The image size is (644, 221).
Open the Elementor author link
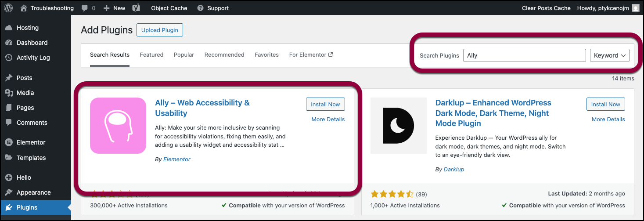(177, 159)
